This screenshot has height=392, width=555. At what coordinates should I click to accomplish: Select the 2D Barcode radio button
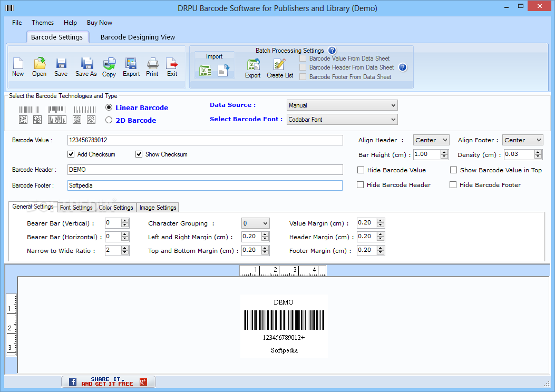(x=109, y=120)
